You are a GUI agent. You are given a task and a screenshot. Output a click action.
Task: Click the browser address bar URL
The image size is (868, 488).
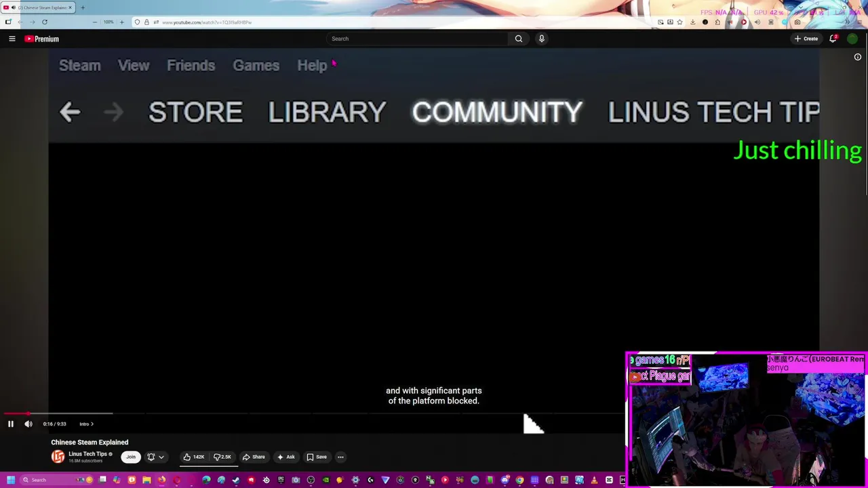[x=207, y=22]
